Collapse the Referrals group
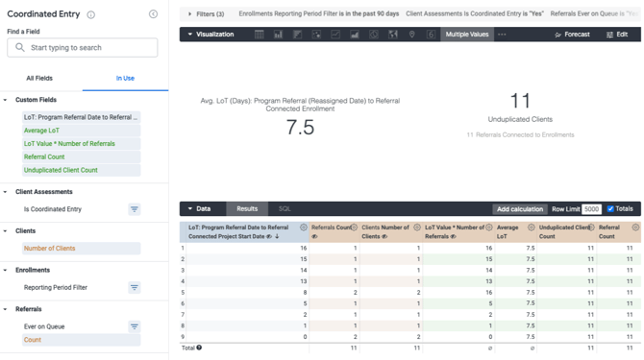The height and width of the screenshot is (360, 644). point(6,309)
